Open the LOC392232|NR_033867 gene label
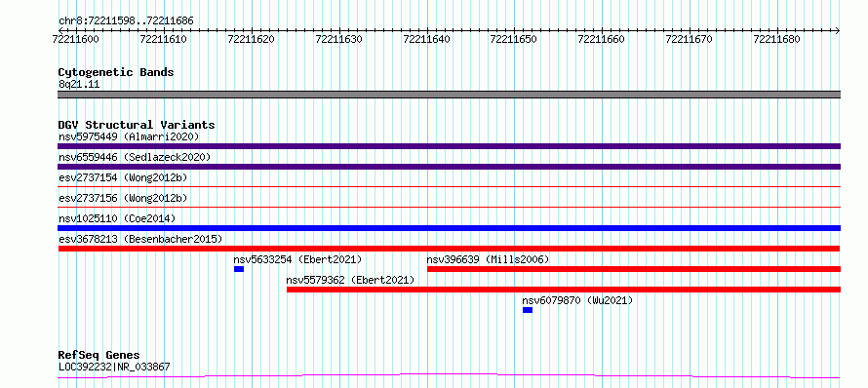Image resolution: width=868 pixels, height=388 pixels. pyautogui.click(x=114, y=367)
